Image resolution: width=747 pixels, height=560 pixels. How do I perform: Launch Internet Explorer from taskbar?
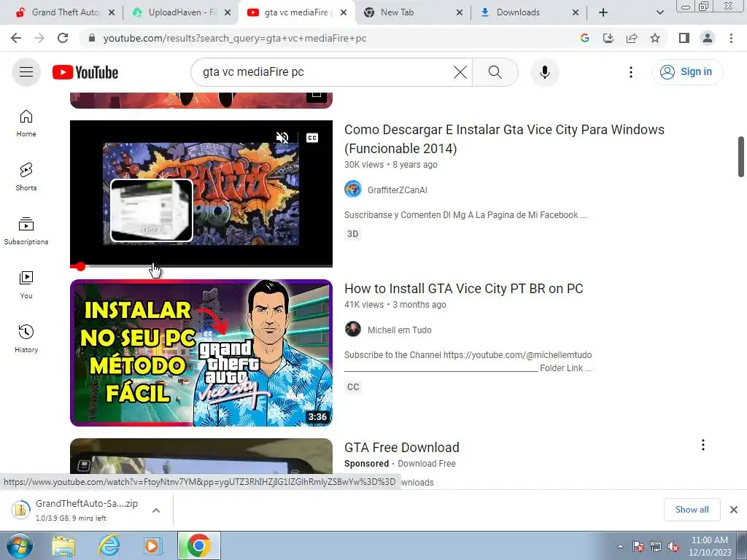click(x=109, y=546)
